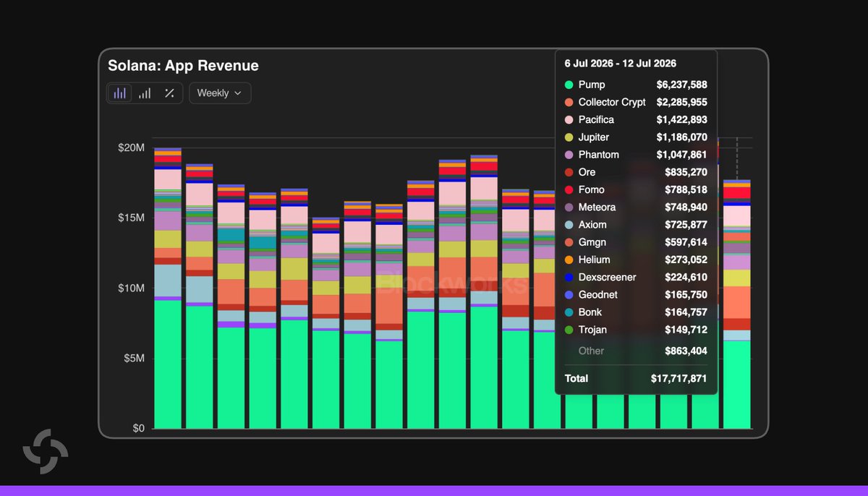Viewport: 868px width, 496px height.
Task: Click the Collector Crypt color dot
Action: pyautogui.click(x=569, y=102)
